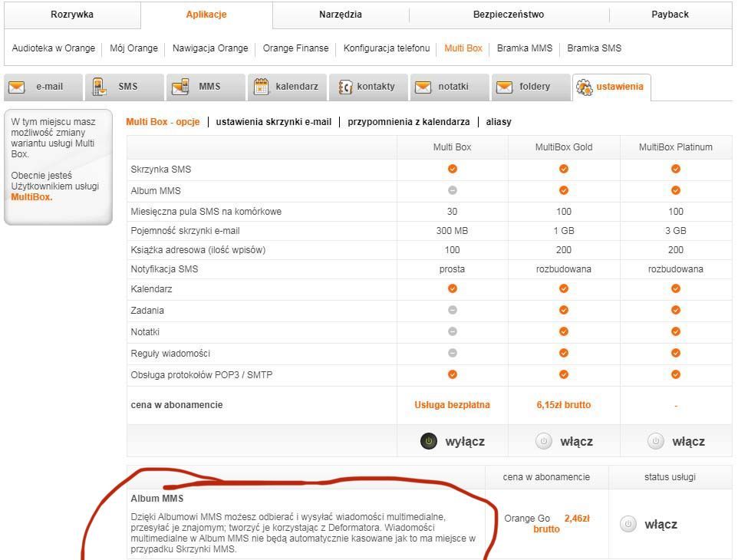This screenshot has height=560, width=738.
Task: Open the Bezpieczeństwo top tab
Action: (509, 15)
